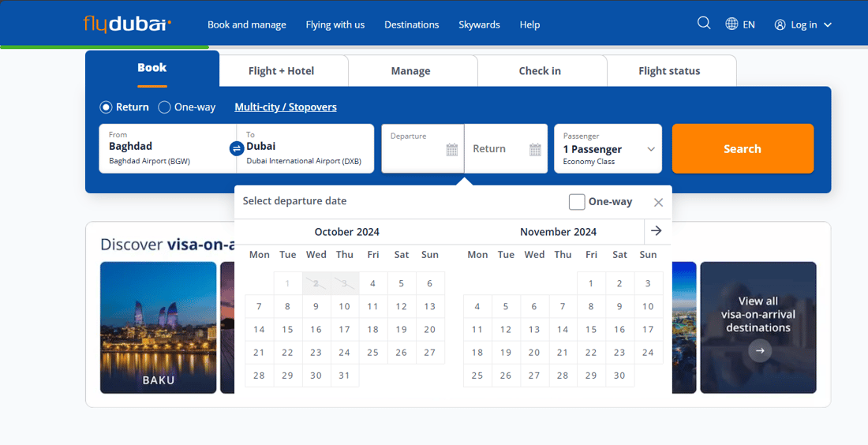The width and height of the screenshot is (868, 445).
Task: Switch to the Flight status tab
Action: point(672,71)
